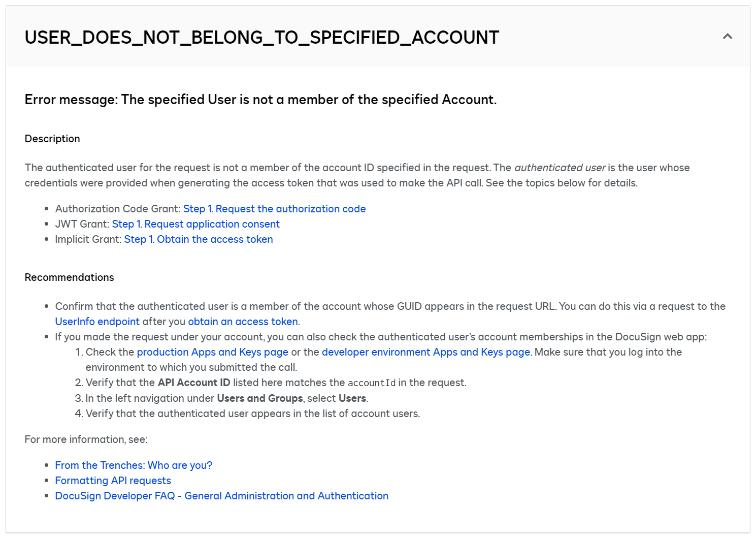Viewport: 756px width, 539px height.
Task: Click the monospace accountId code text
Action: coord(371,383)
